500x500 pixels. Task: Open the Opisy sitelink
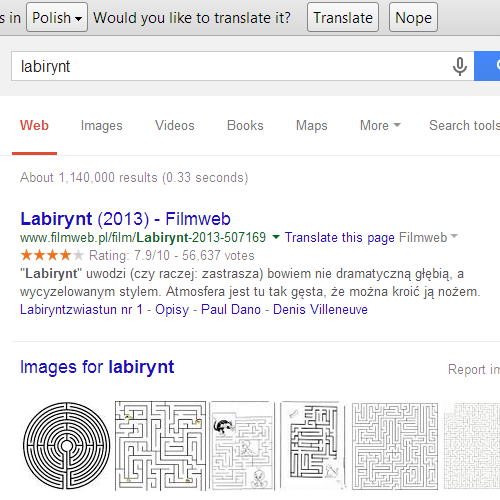pyautogui.click(x=172, y=310)
